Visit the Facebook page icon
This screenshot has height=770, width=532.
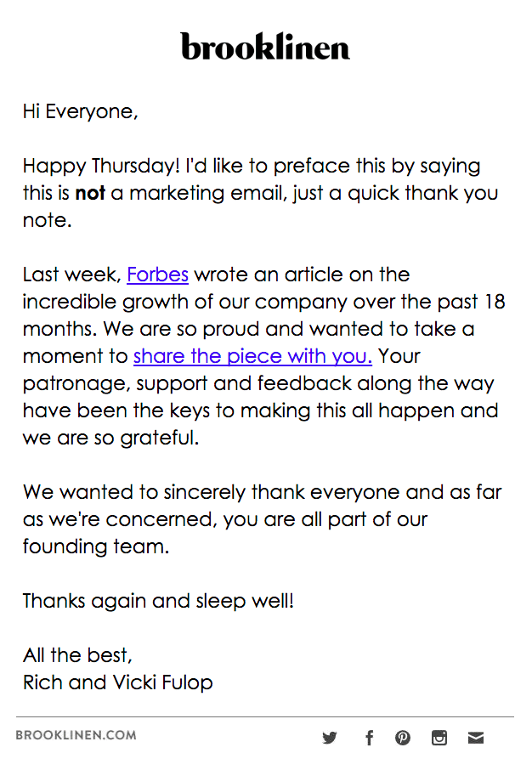coord(369,738)
